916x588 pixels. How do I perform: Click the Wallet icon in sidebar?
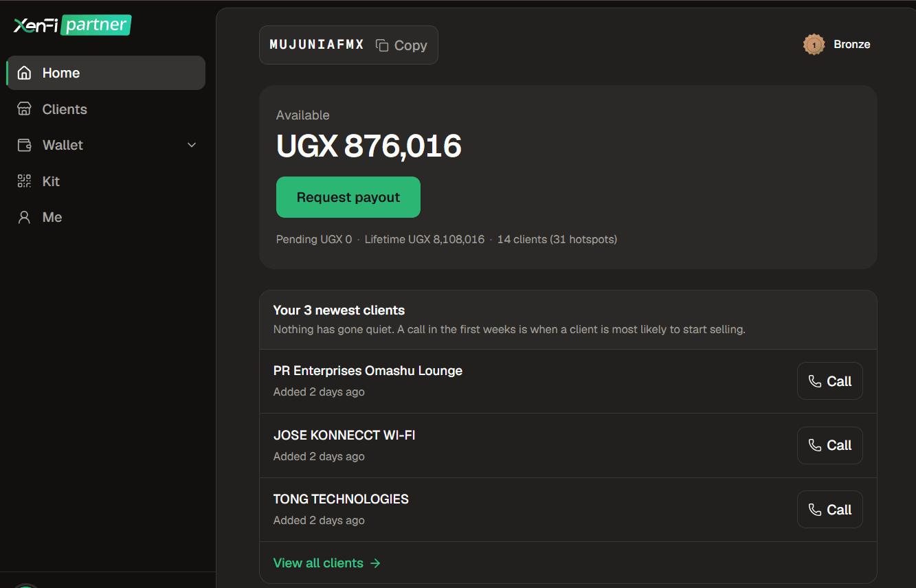point(25,145)
